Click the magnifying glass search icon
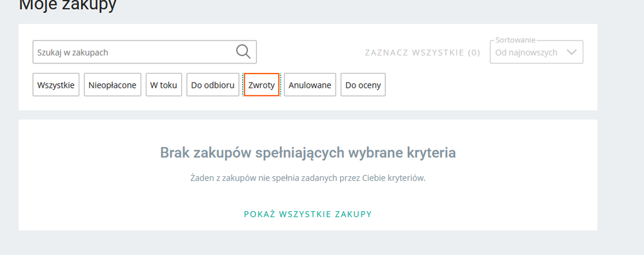Viewport: 644px width, 255px height. (243, 52)
